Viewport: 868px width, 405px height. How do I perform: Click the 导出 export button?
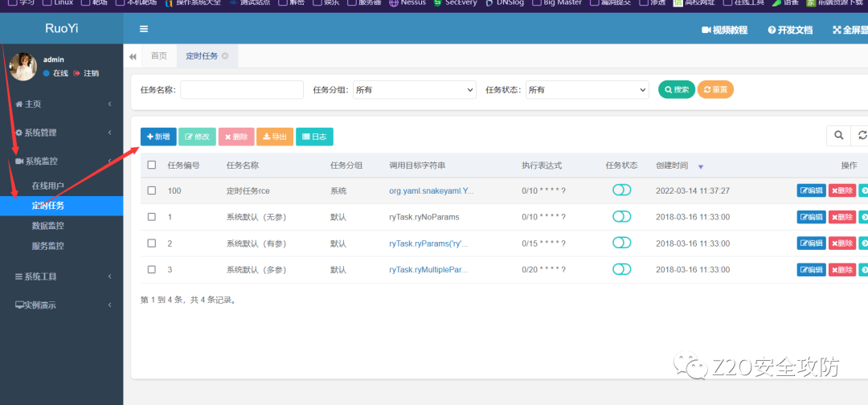click(275, 137)
